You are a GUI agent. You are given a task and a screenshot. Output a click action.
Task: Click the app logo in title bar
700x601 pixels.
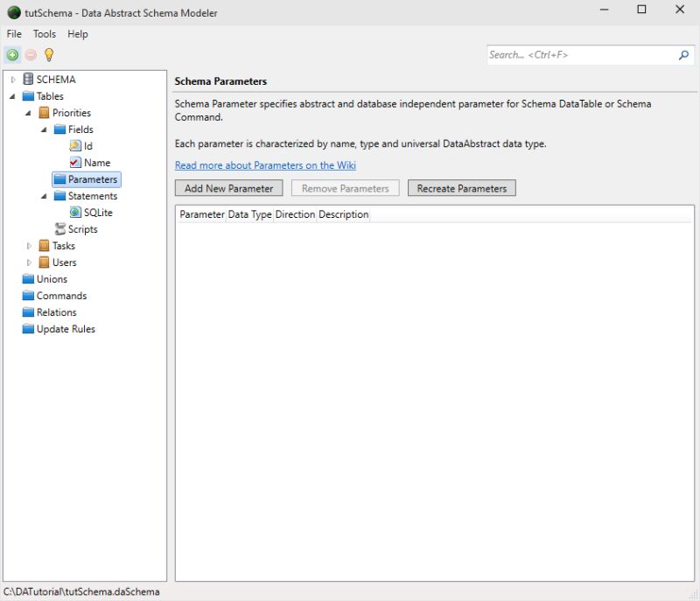coord(14,12)
